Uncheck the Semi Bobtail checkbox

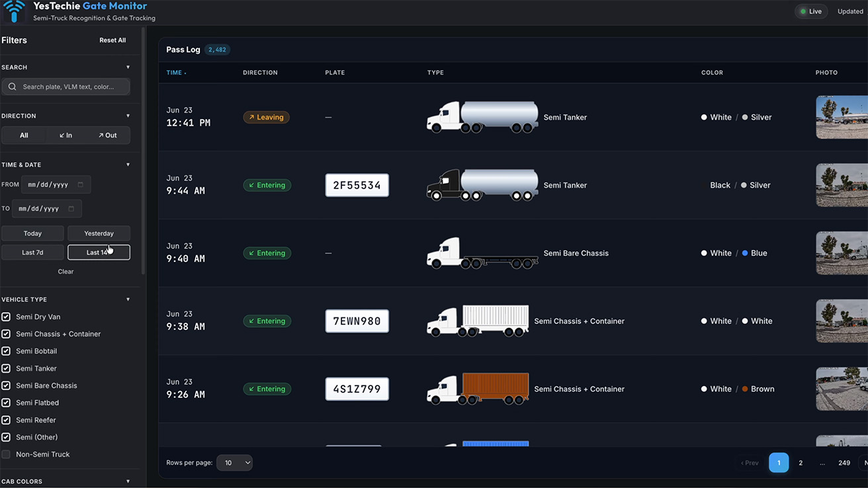6,351
